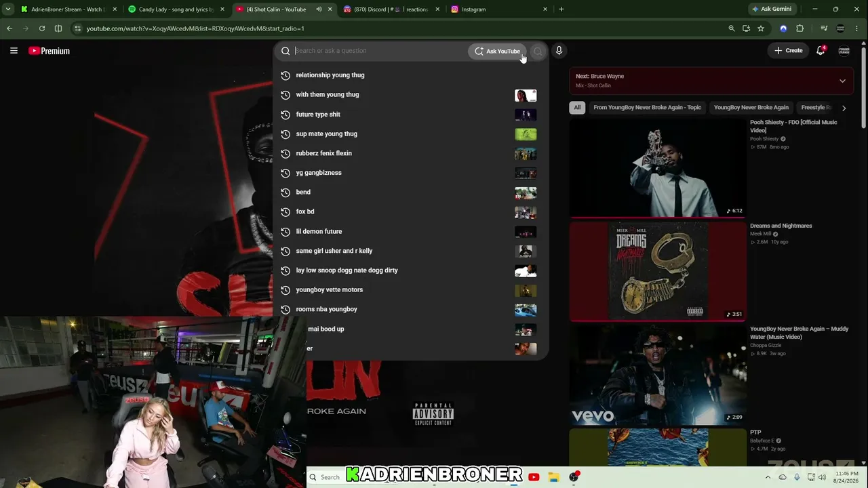The width and height of the screenshot is (868, 488).
Task: Click the YouTube search magnifier button
Action: [x=538, y=51]
